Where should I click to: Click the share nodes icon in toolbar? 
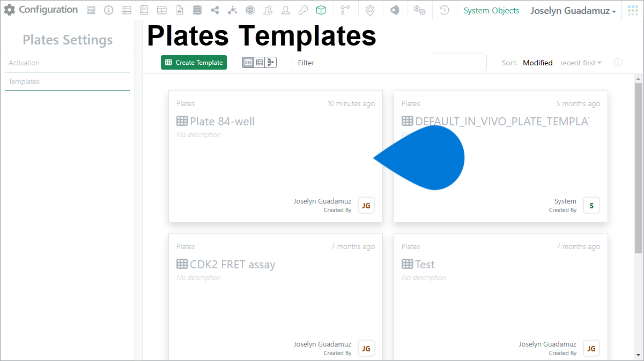point(215,10)
